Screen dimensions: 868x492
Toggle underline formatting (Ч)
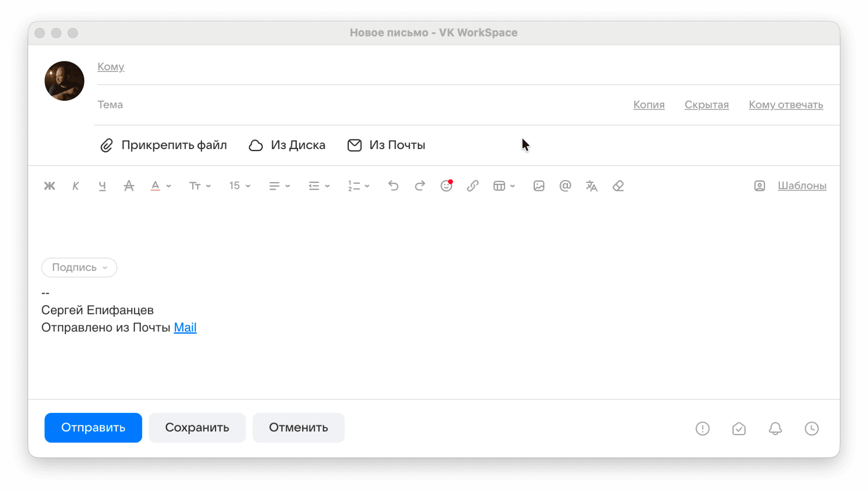tap(102, 186)
